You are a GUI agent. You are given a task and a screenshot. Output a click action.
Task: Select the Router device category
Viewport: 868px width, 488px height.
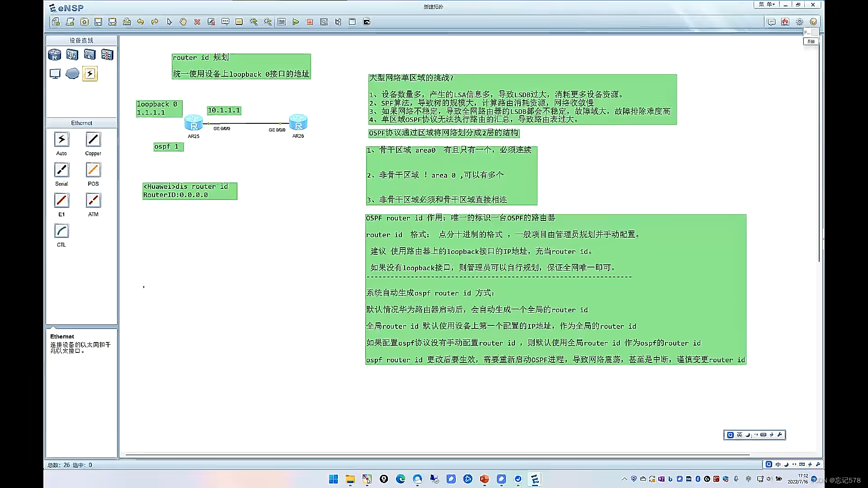tap(55, 55)
